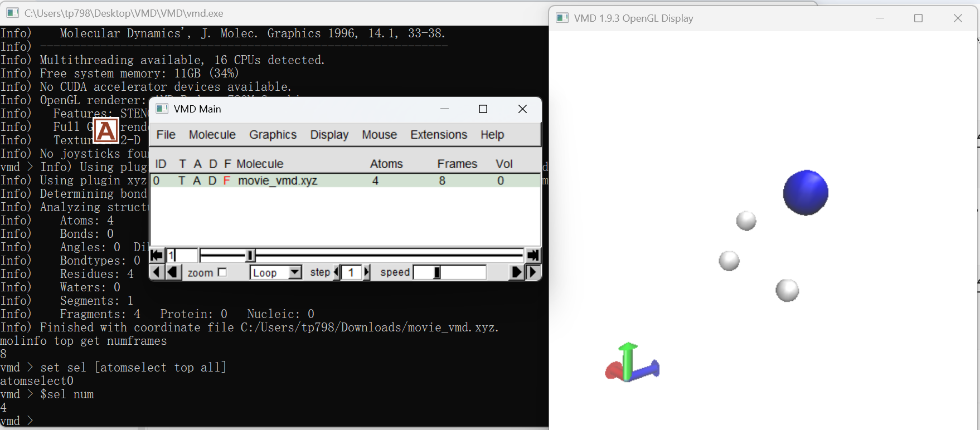This screenshot has width=980, height=430.
Task: Decrease the animation step value
Action: [337, 272]
